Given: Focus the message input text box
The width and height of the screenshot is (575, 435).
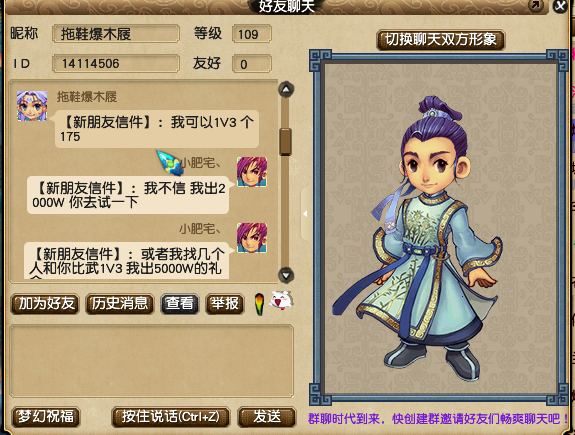Looking at the screenshot, I should [151, 361].
